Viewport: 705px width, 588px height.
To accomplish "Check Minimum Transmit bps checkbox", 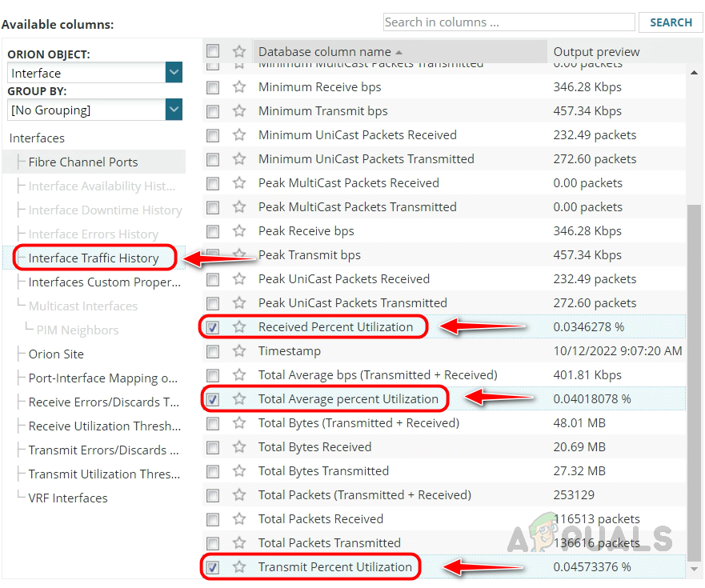I will click(x=213, y=111).
